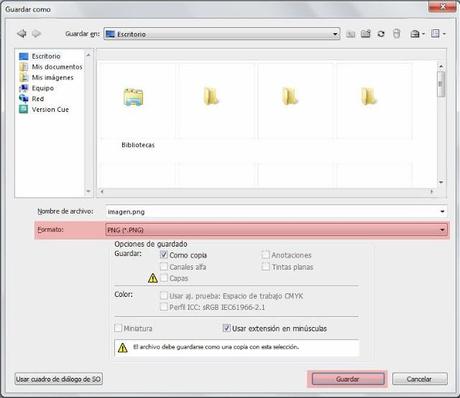
Task: Click the delete item toolbar icon
Action: click(396, 34)
